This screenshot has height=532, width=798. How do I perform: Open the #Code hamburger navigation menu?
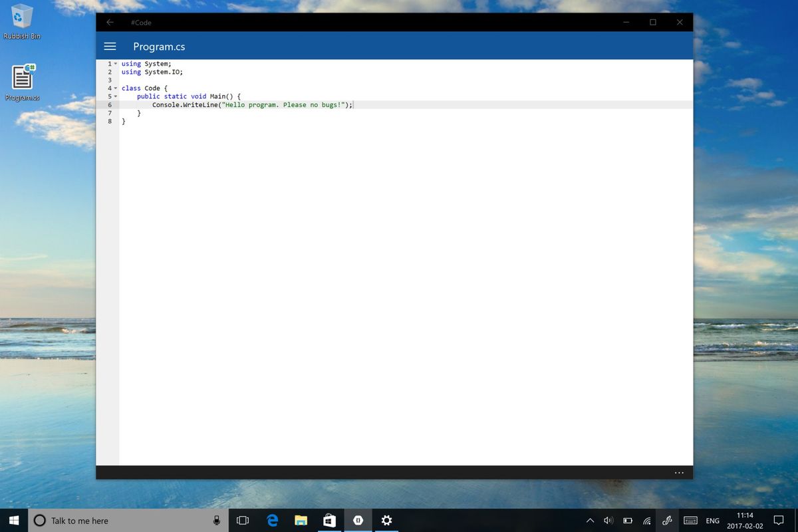pos(110,46)
